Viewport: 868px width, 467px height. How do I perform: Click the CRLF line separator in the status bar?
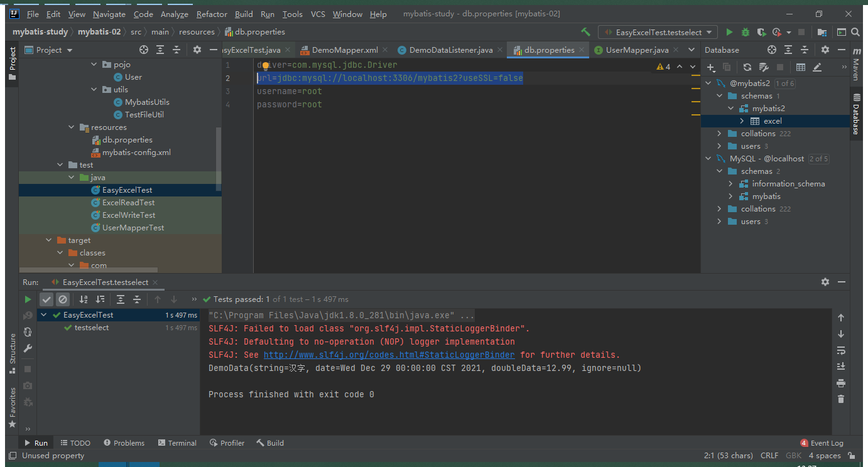tap(769, 455)
